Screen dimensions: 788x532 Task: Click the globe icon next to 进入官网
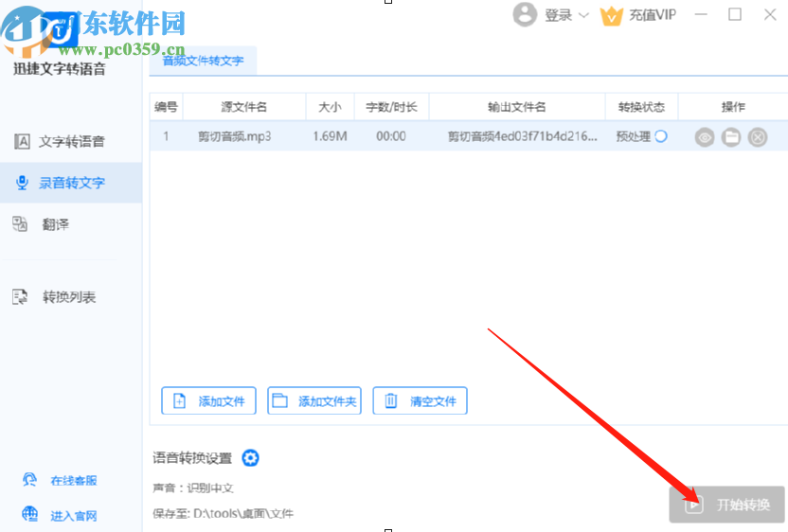pos(29,514)
